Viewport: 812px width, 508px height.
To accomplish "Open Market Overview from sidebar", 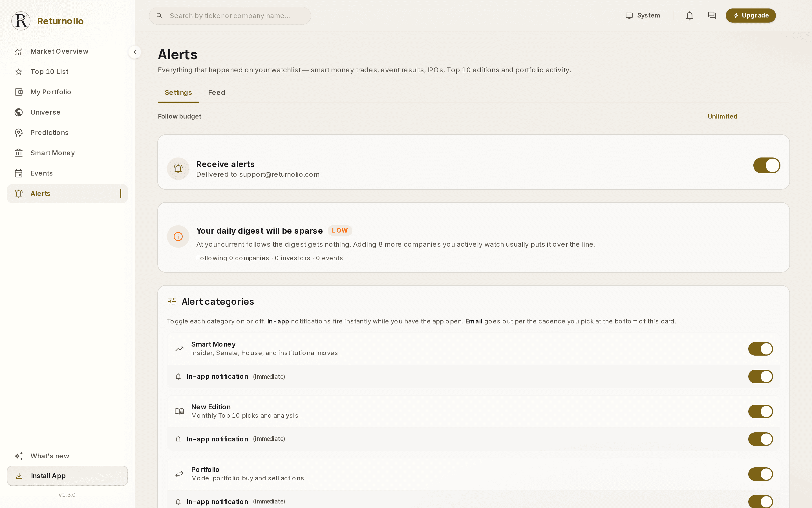I will click(x=67, y=51).
